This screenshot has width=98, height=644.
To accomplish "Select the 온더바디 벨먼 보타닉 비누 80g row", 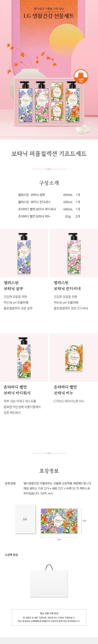I will point(49,216).
